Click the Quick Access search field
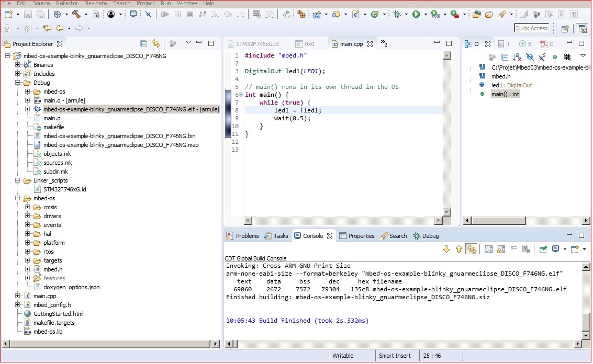This screenshot has width=593, height=364. pos(531,28)
